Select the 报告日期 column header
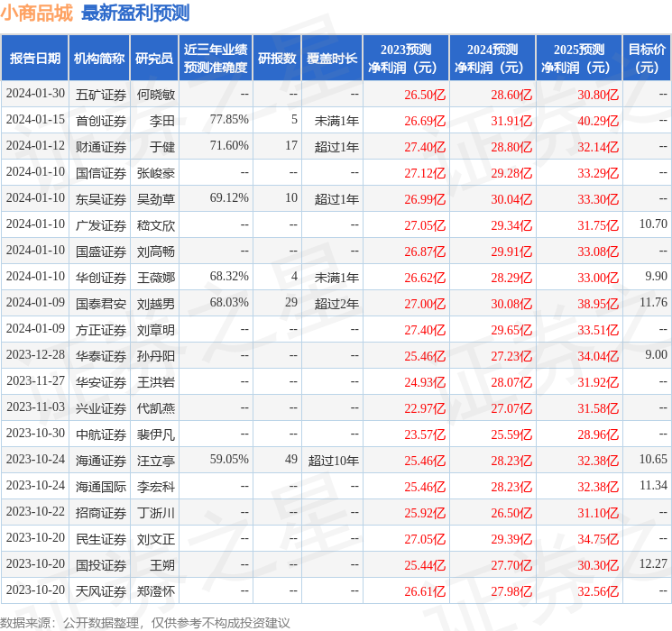The image size is (672, 631). point(34,59)
